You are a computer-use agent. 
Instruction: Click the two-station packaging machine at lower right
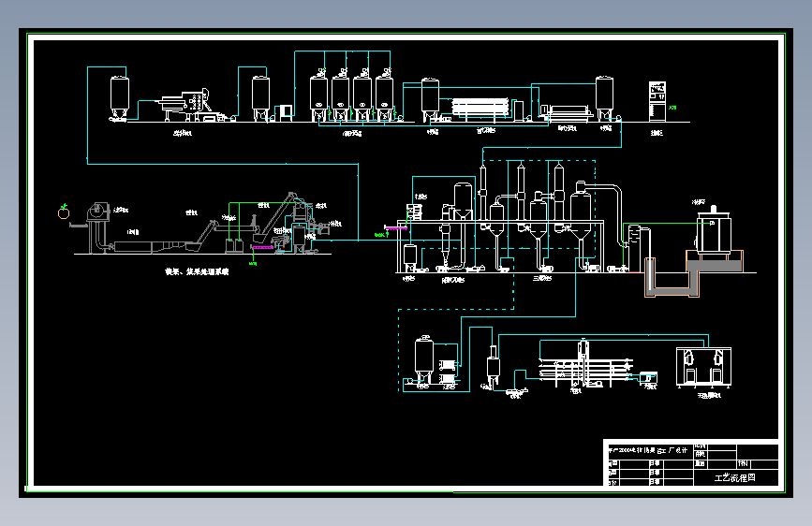(x=703, y=368)
